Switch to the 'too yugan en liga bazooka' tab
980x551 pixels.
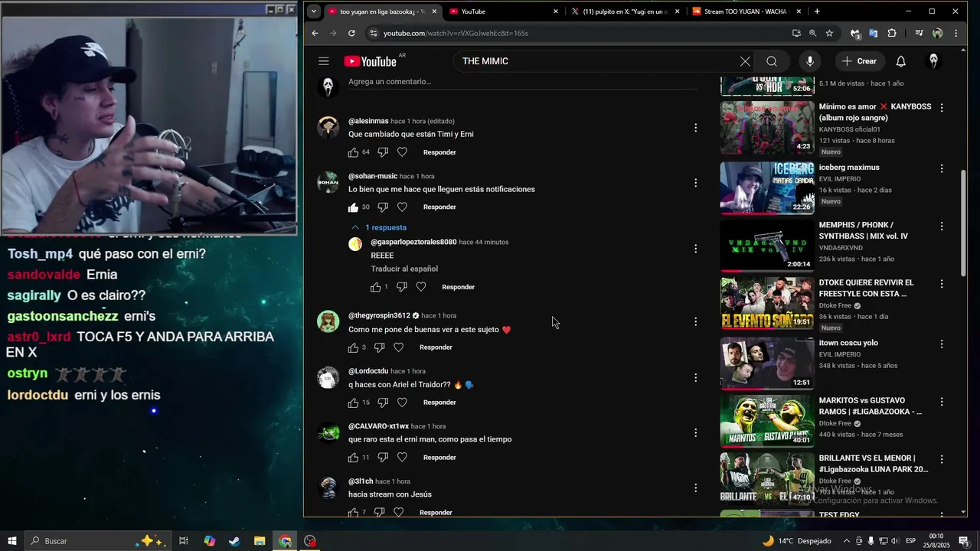381,11
